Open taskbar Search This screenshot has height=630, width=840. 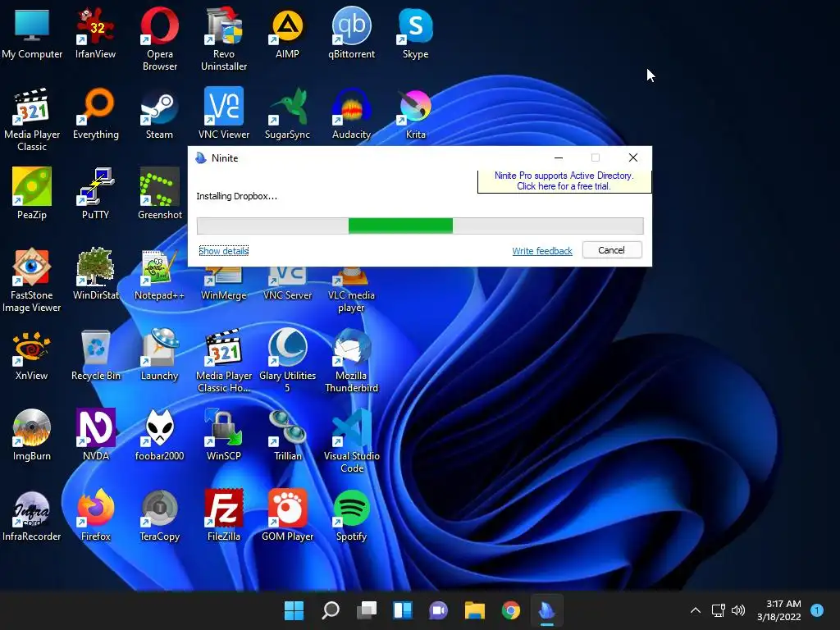pos(330,610)
